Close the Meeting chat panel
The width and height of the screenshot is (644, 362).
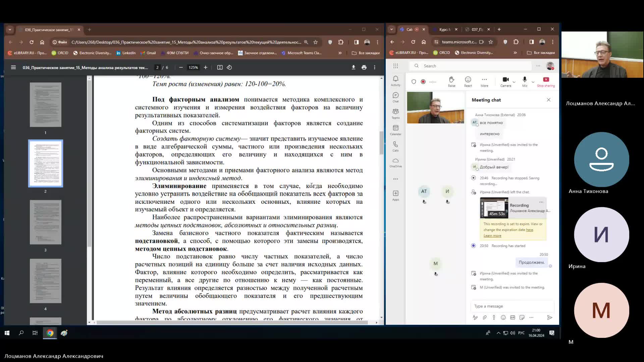coord(548,100)
